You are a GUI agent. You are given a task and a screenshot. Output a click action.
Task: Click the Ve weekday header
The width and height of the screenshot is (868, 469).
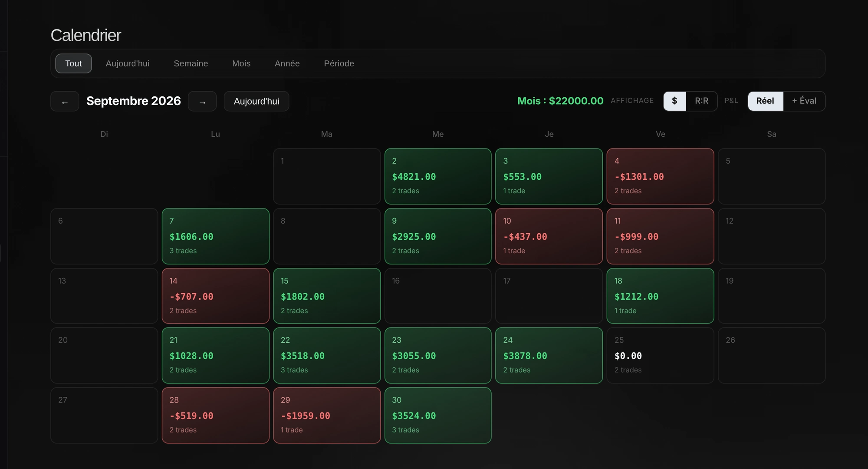[660, 134]
